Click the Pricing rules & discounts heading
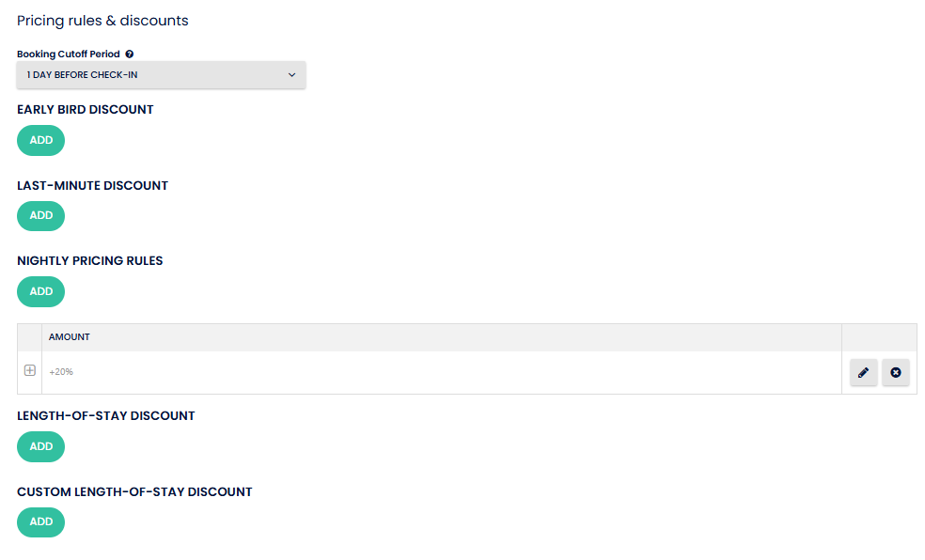Screen dimensions: 925x560 click(x=102, y=21)
